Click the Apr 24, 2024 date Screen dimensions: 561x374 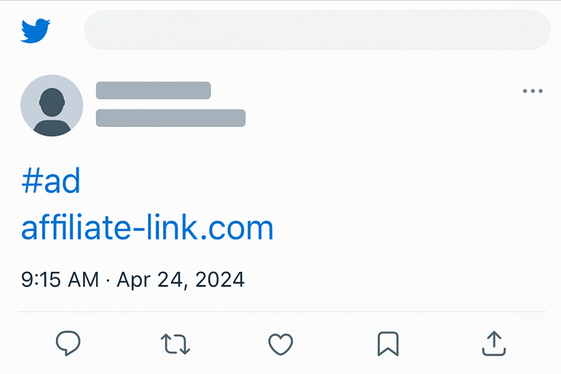point(181,280)
